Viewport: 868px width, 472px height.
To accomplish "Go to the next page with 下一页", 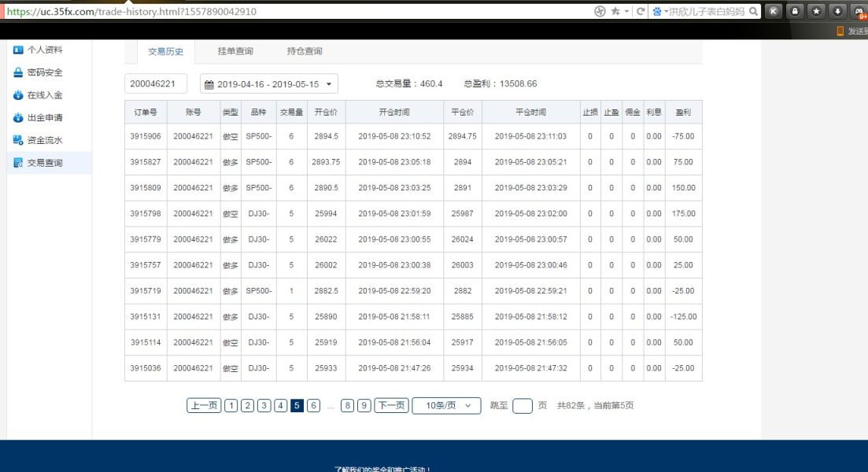I will 391,406.
